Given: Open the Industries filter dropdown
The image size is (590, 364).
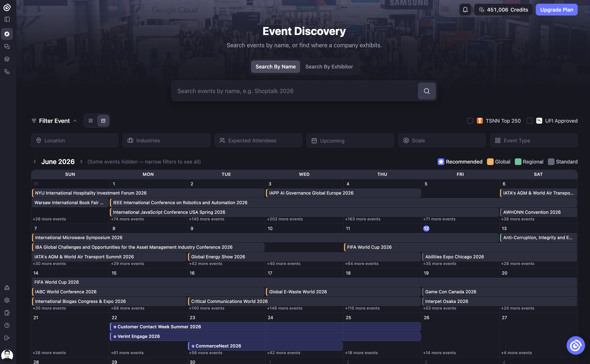Looking at the screenshot, I should click(x=166, y=140).
